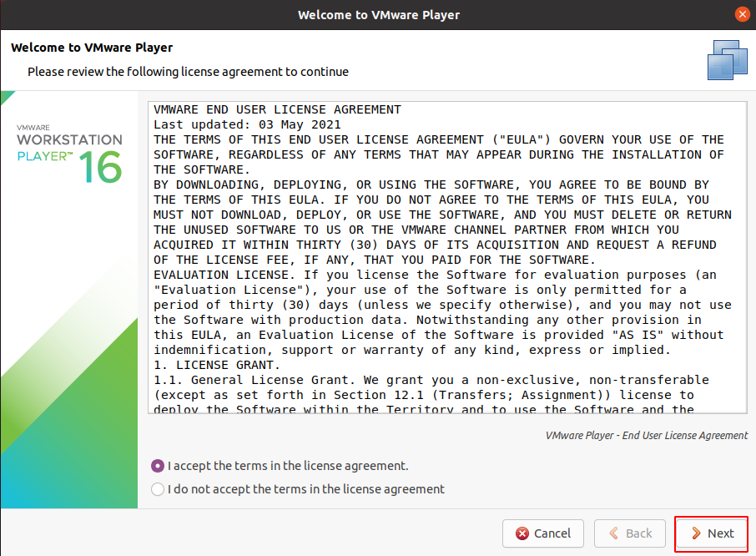This screenshot has width=756, height=556.
Task: Click the arrow icon inside the Next button
Action: pyautogui.click(x=697, y=533)
